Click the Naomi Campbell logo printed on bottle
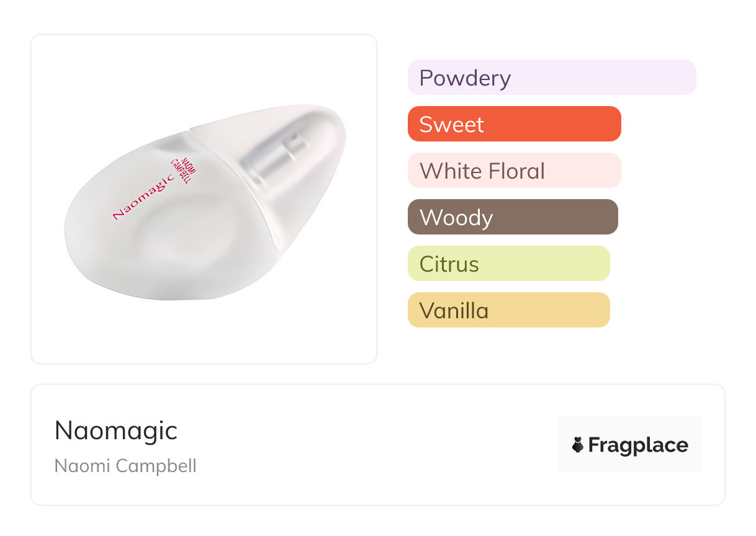Image resolution: width=756 pixels, height=536 pixels. tap(182, 167)
